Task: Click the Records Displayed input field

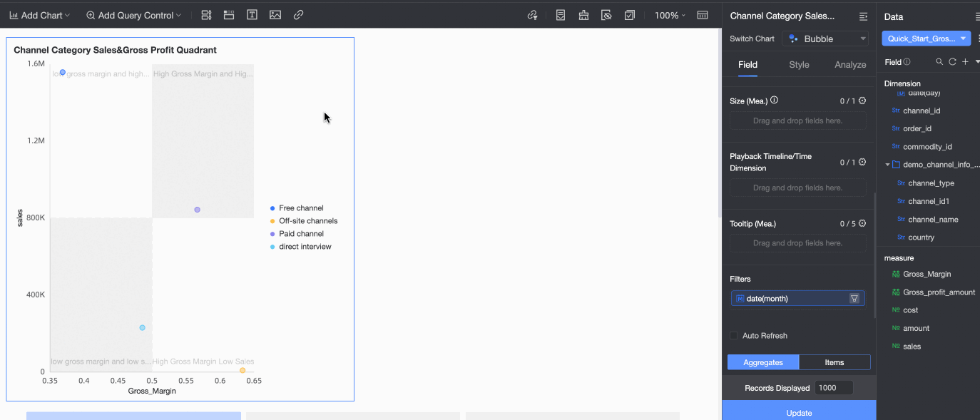Action: click(834, 388)
